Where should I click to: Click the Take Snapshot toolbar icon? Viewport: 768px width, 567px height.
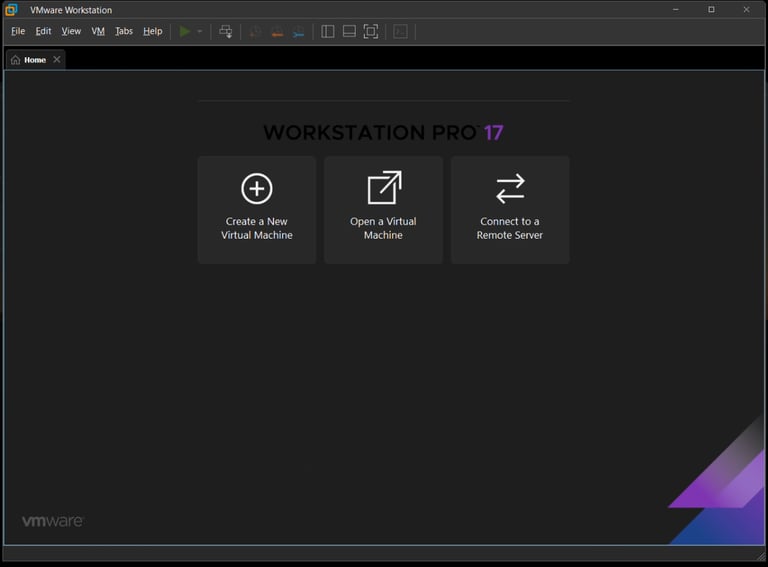click(x=255, y=32)
